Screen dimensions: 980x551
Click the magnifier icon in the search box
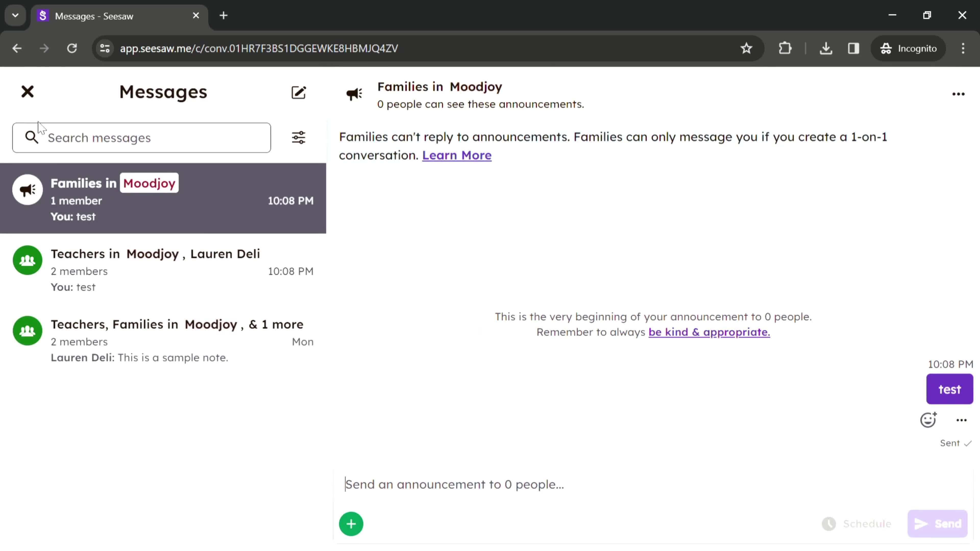point(32,137)
